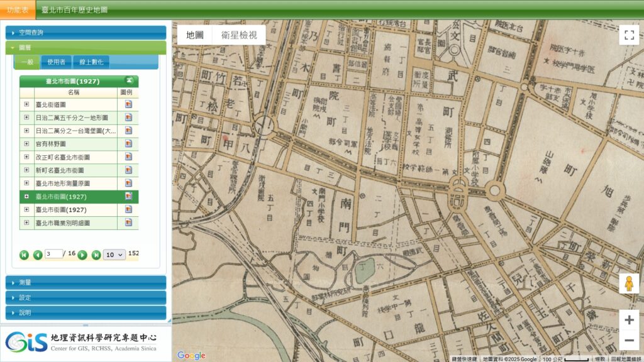Select the 臺北市職業別明細圖 layer name

pyautogui.click(x=62, y=223)
